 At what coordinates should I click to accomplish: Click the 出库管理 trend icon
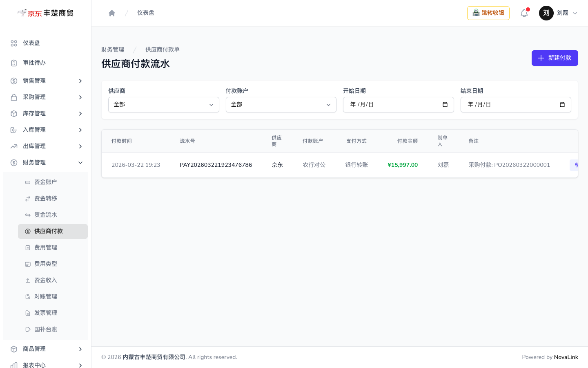14,146
